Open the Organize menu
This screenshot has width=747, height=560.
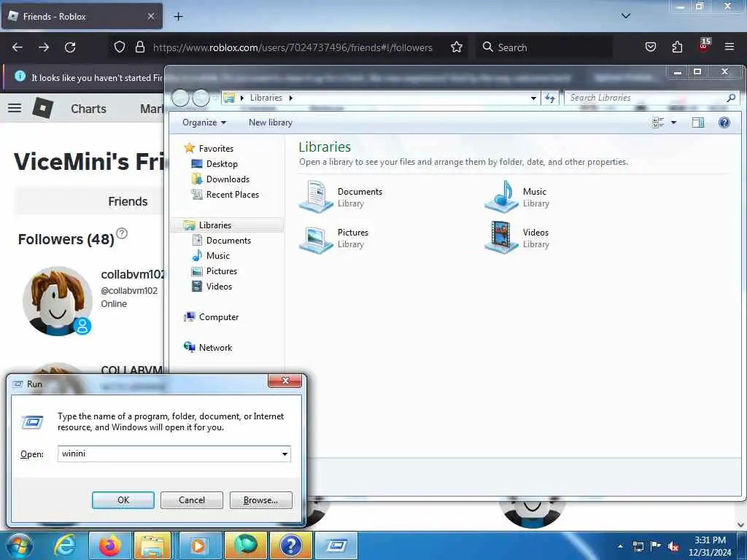204,122
